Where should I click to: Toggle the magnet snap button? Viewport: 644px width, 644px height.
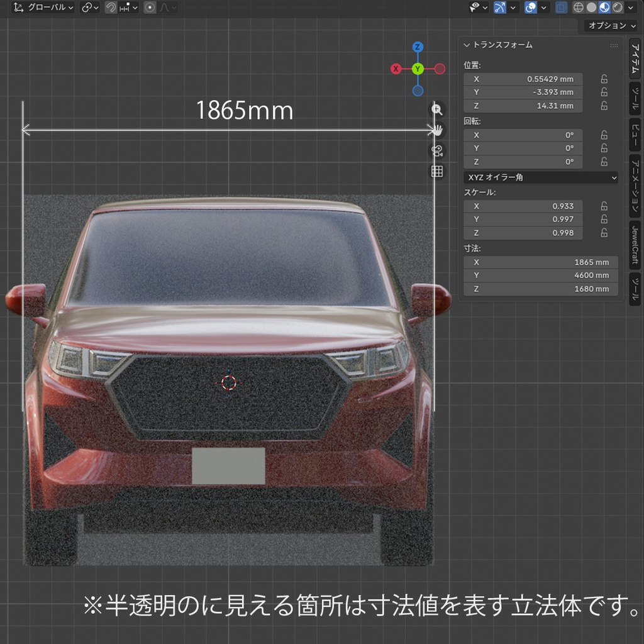pyautogui.click(x=111, y=8)
